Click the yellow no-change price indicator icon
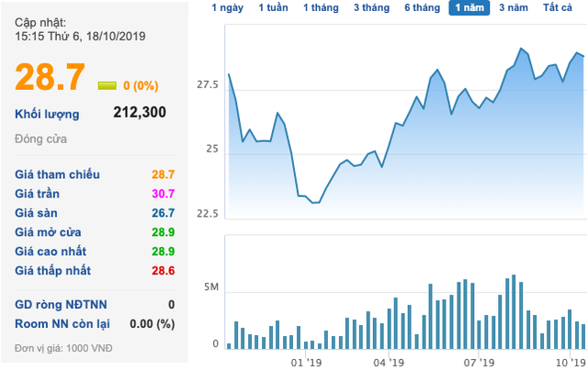Screen dimensions: 588x370 pos(107,85)
